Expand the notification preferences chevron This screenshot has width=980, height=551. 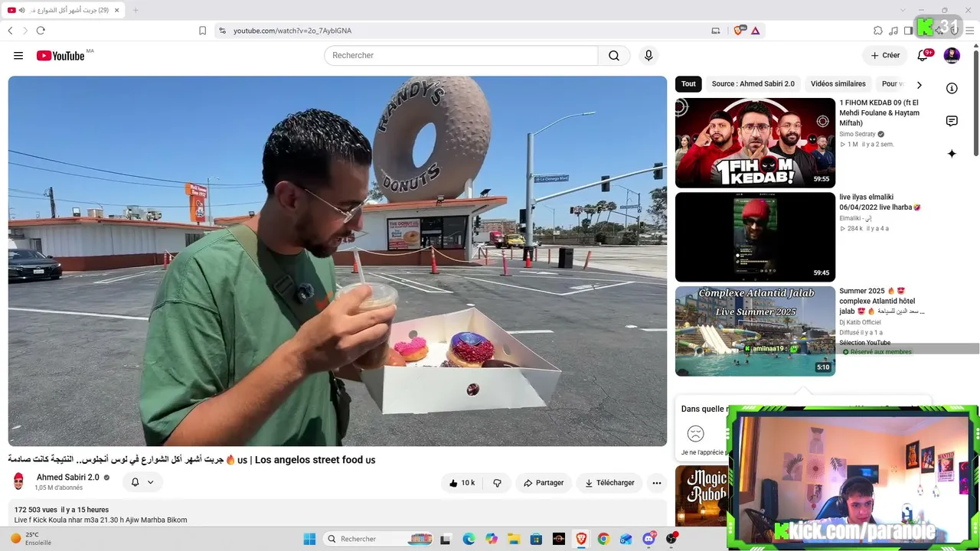(x=150, y=482)
